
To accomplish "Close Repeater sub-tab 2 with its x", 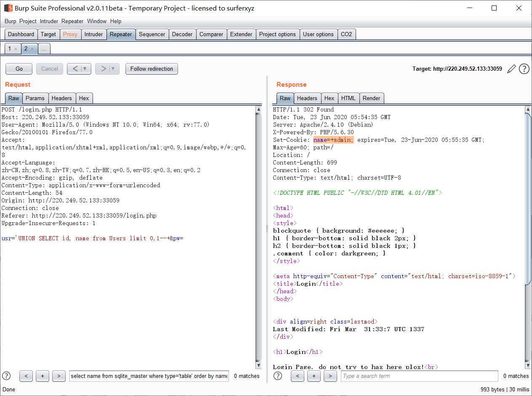I will (32, 49).
